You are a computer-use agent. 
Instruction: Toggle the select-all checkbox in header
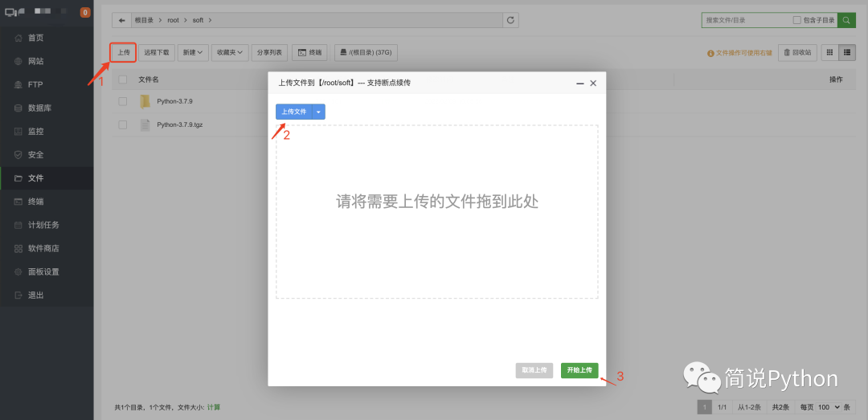pyautogui.click(x=122, y=80)
